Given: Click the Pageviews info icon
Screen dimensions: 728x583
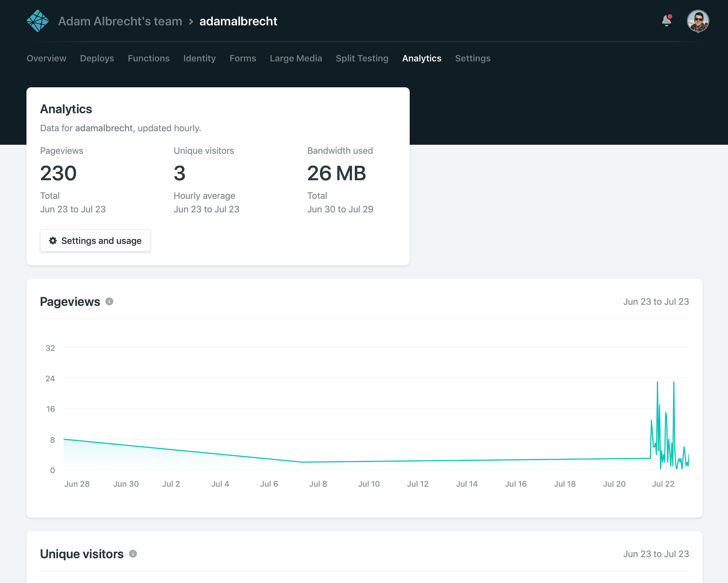Looking at the screenshot, I should [x=109, y=302].
